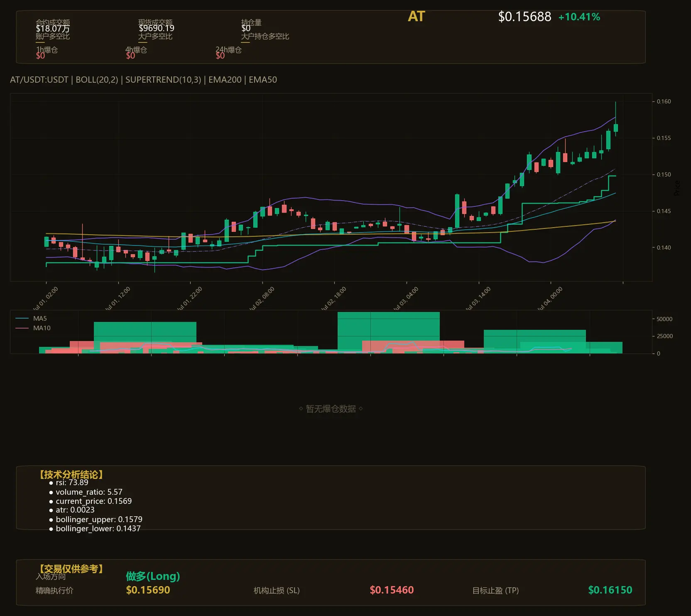This screenshot has height=616, width=691.
Task: Click the 50000 volume axis tick
Action: coord(664,319)
